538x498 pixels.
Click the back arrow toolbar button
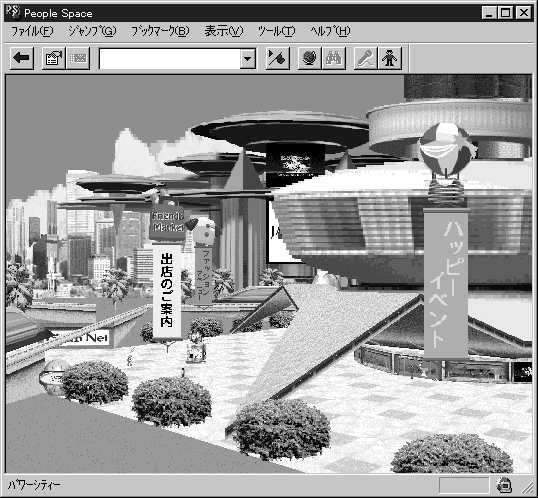coord(22,58)
